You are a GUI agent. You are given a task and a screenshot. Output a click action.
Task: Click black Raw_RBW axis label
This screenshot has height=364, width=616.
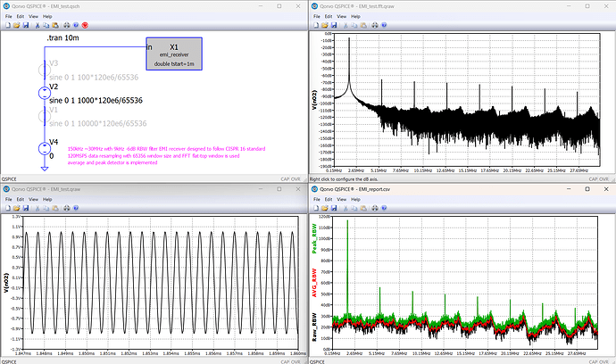(314, 327)
